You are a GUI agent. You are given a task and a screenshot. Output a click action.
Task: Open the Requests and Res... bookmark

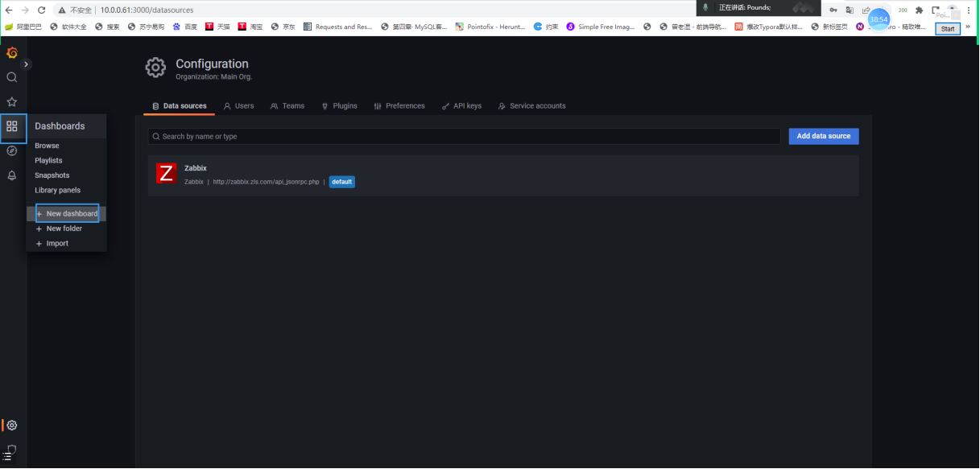coord(338,27)
